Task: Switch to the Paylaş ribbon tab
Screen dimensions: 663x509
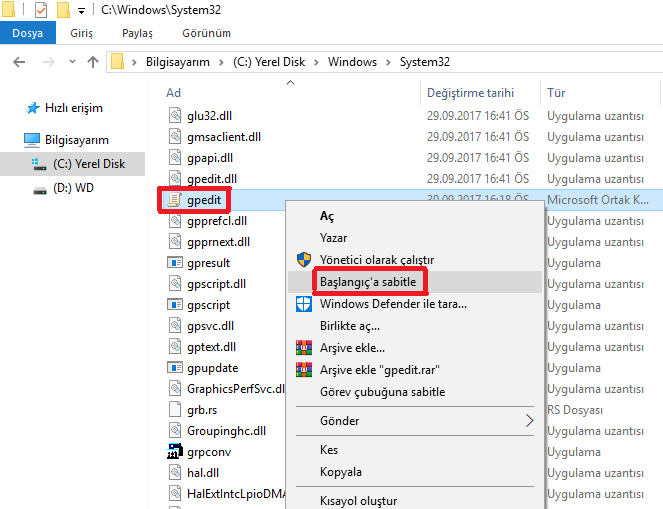Action: pos(137,33)
